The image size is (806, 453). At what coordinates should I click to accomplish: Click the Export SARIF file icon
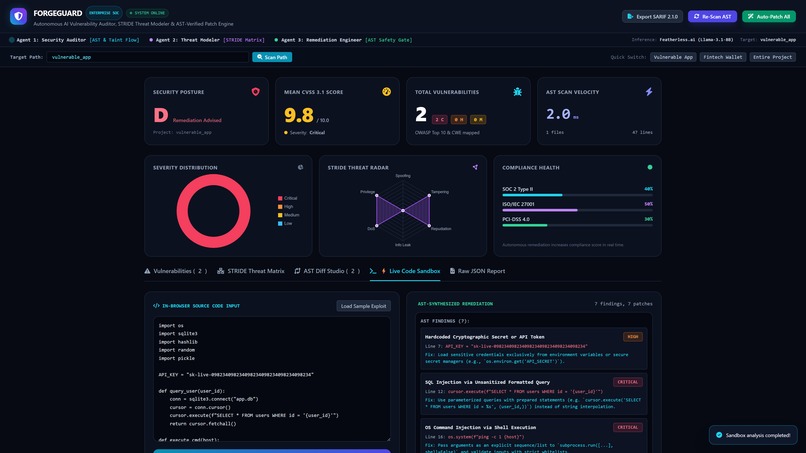click(630, 16)
